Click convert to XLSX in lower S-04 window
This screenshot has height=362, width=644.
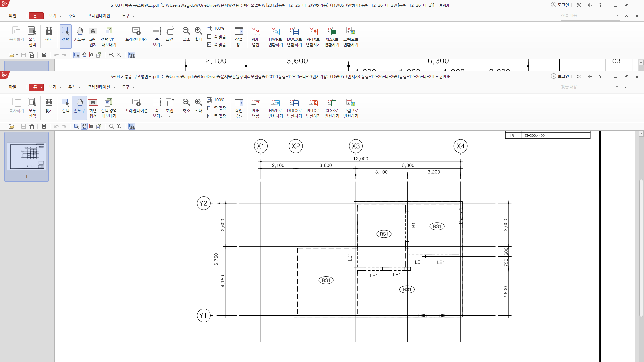point(332,107)
